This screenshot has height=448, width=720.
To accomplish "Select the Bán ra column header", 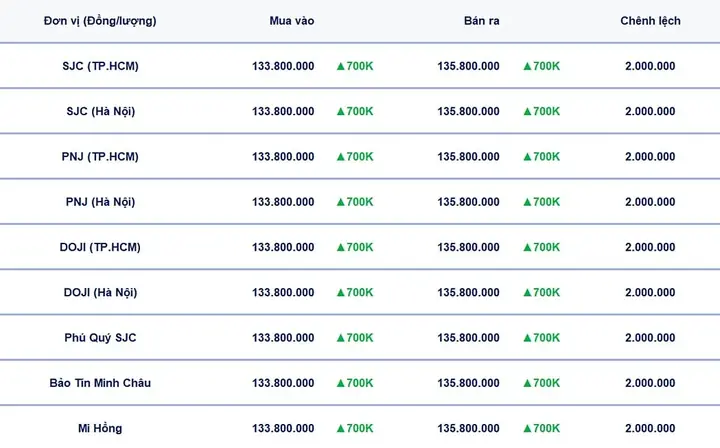I will click(x=481, y=21).
